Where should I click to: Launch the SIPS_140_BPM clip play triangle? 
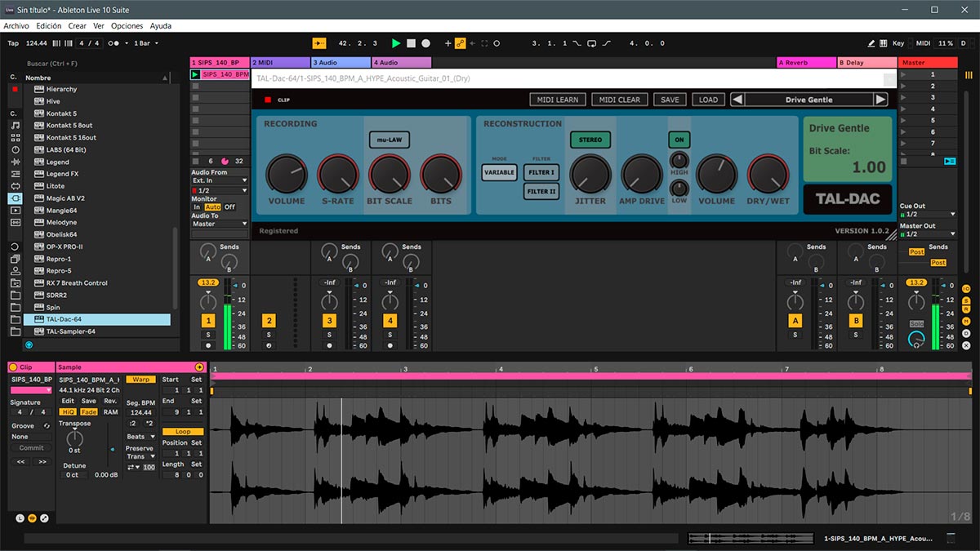[x=195, y=74]
